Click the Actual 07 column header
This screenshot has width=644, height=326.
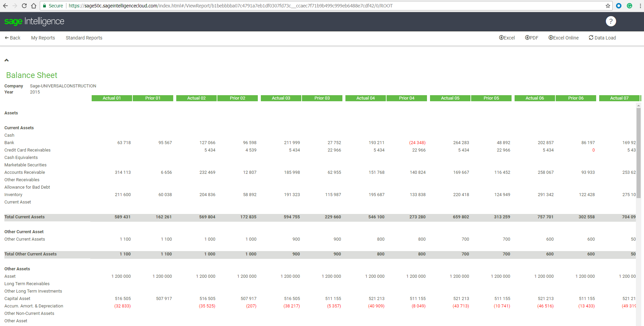coord(619,98)
